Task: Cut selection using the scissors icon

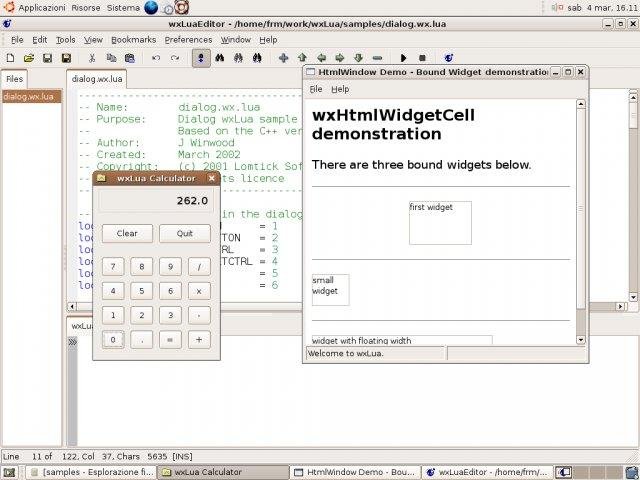Action: click(x=92, y=58)
